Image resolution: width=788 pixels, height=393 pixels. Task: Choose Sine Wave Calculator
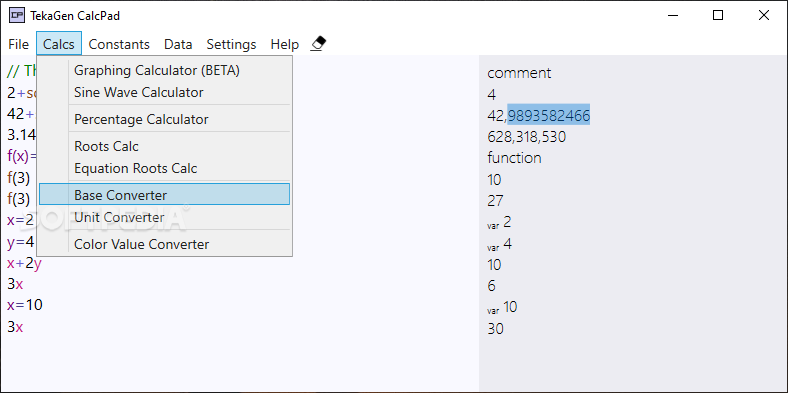[165, 92]
